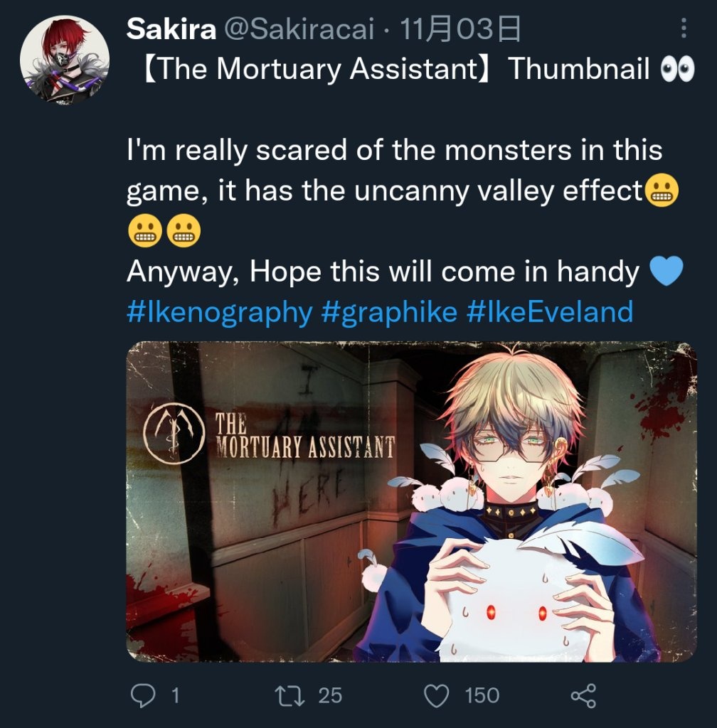Viewport: 717px width, 728px height.
Task: Click the reply count 1
Action: point(175,696)
